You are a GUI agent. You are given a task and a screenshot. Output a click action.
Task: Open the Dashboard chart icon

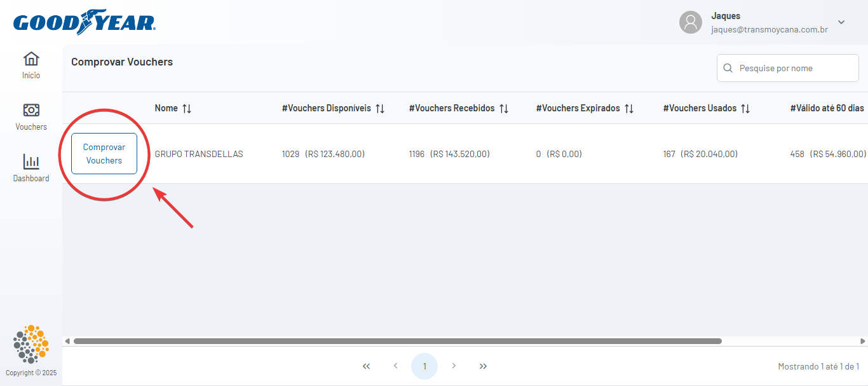[x=31, y=162]
